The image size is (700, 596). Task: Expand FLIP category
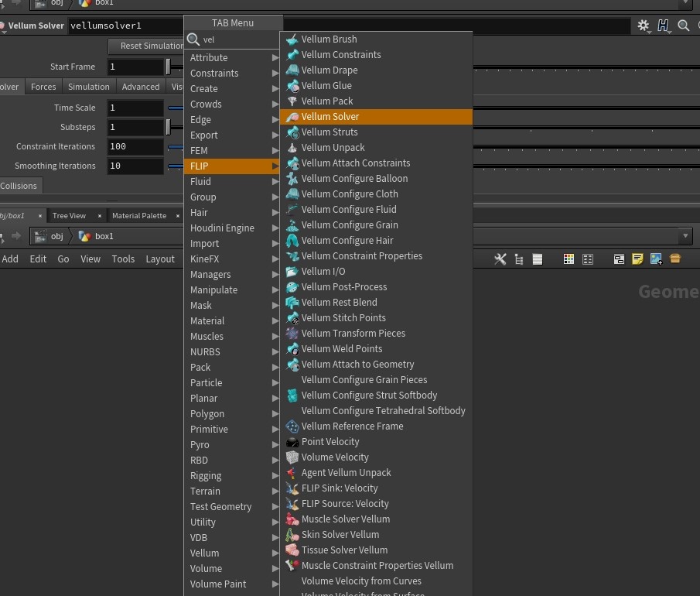pos(232,166)
